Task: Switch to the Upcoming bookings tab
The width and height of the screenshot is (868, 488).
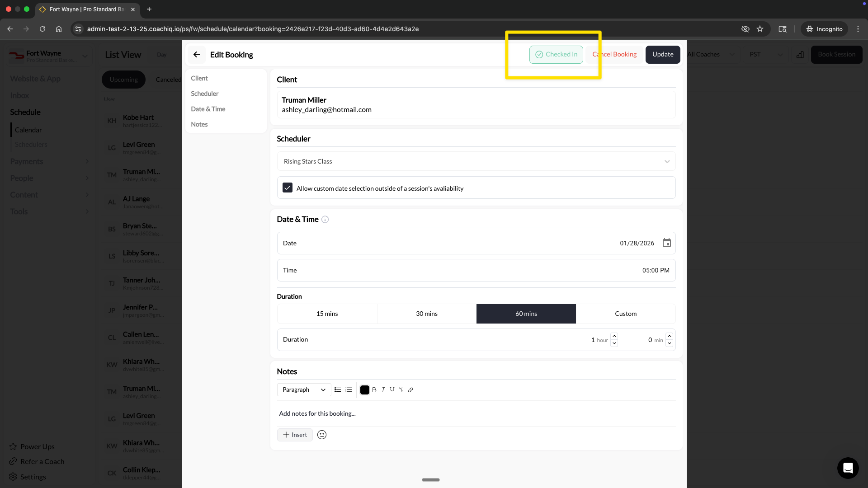Action: pos(123,79)
